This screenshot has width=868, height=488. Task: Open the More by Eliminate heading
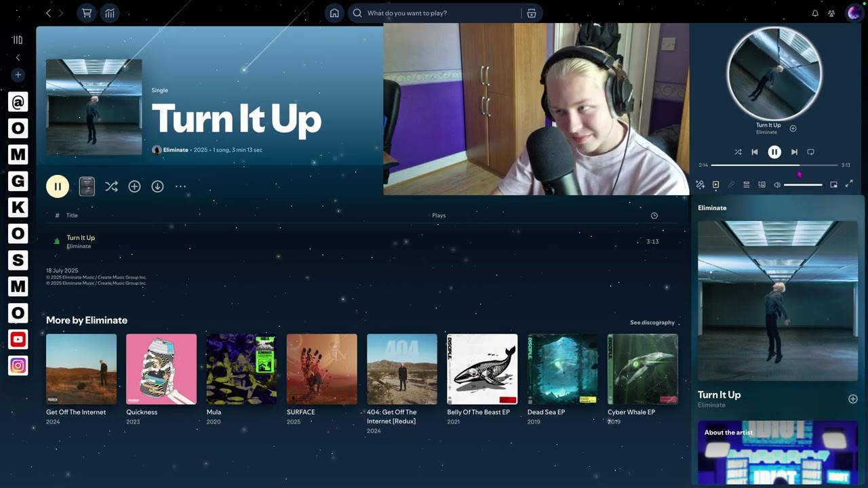coord(87,320)
